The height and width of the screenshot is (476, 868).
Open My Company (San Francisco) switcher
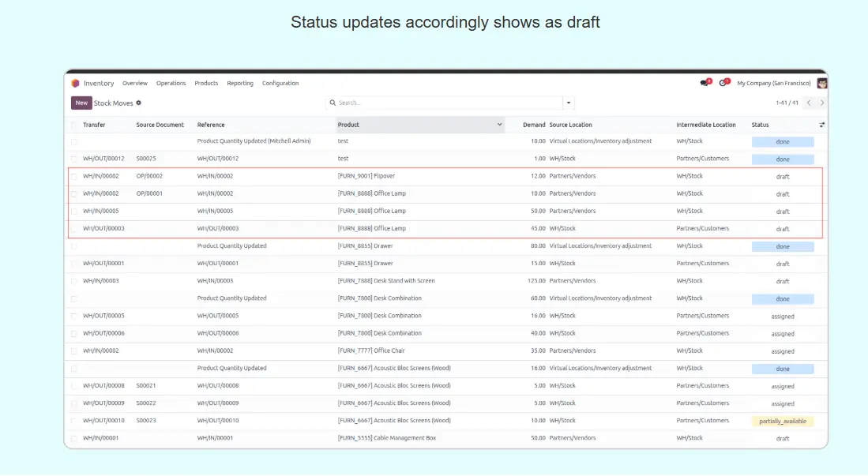tap(773, 83)
